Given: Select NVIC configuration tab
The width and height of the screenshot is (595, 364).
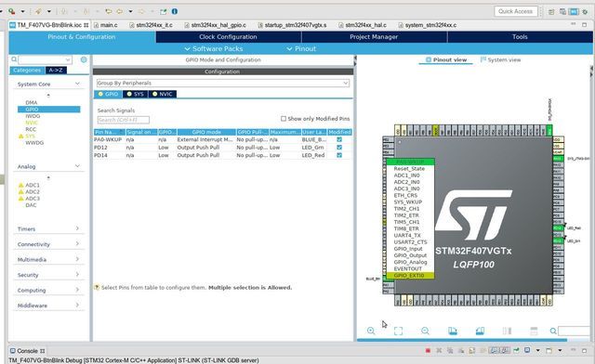Looking at the screenshot, I should pyautogui.click(x=163, y=94).
